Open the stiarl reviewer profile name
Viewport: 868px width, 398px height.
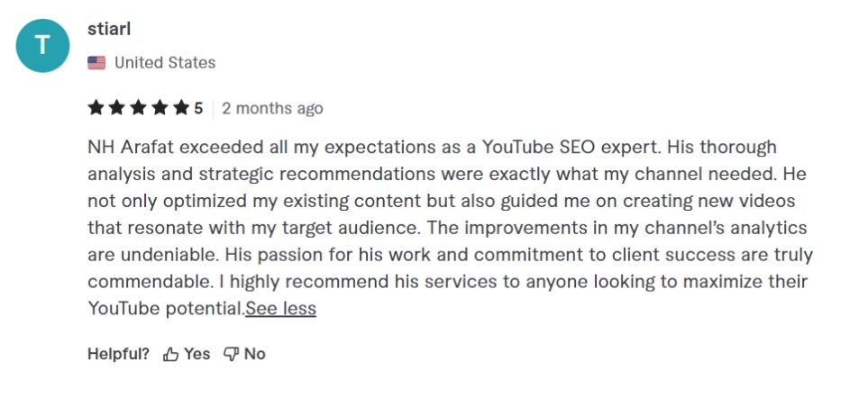[109, 30]
